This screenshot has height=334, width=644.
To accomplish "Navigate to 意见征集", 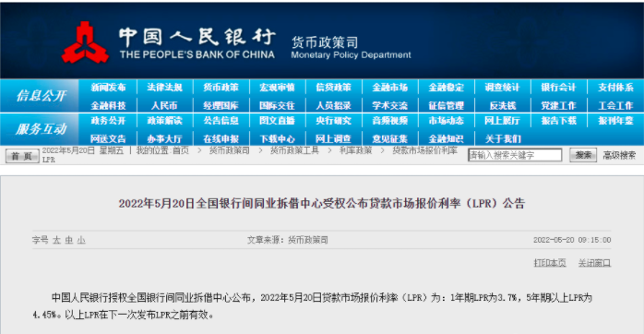I will click(389, 138).
